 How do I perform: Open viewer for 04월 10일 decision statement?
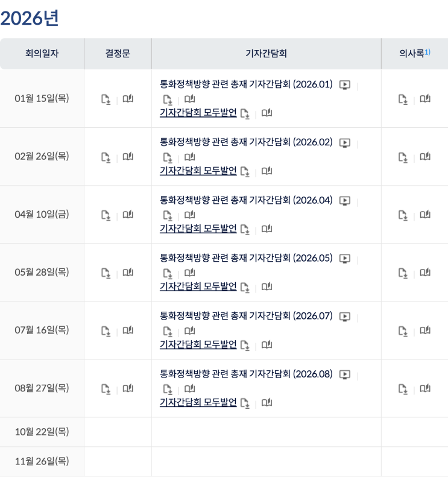(x=128, y=215)
